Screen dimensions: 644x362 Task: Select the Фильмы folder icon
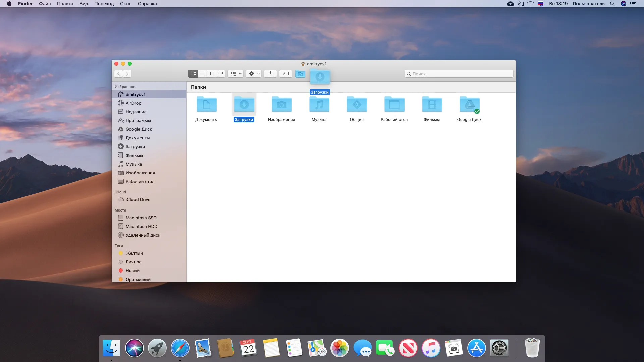(432, 105)
